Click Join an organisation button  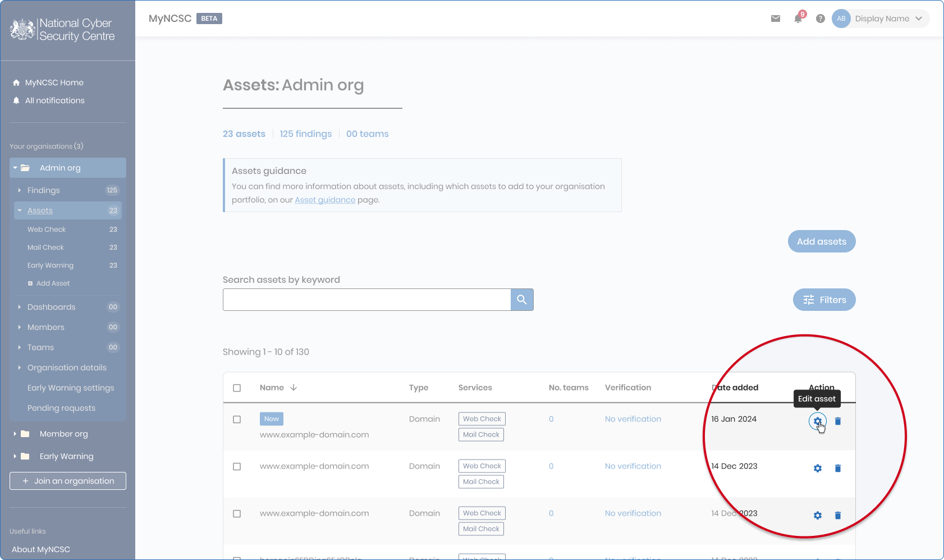(x=68, y=481)
